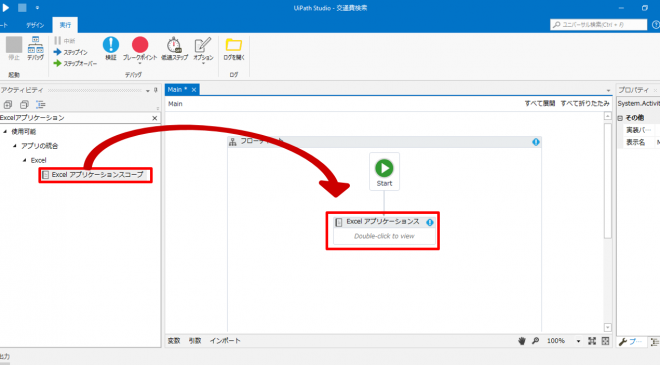Click Double-click to view text
Screen dimensions: 660x365
(384, 236)
